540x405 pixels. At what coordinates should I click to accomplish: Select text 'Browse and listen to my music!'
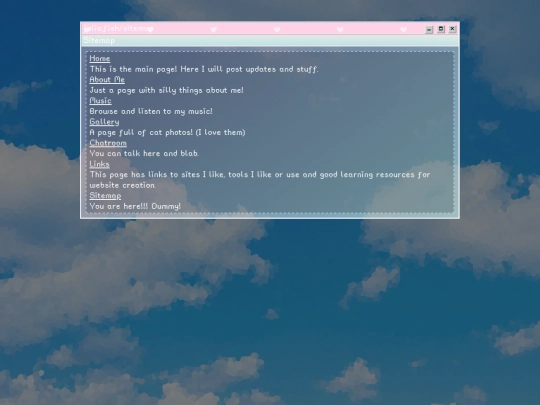[x=151, y=111]
